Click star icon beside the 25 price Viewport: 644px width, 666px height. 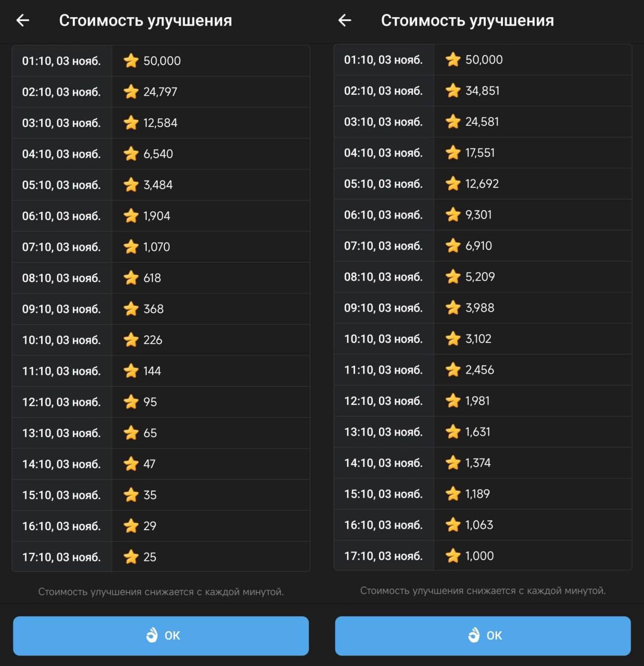click(x=131, y=557)
